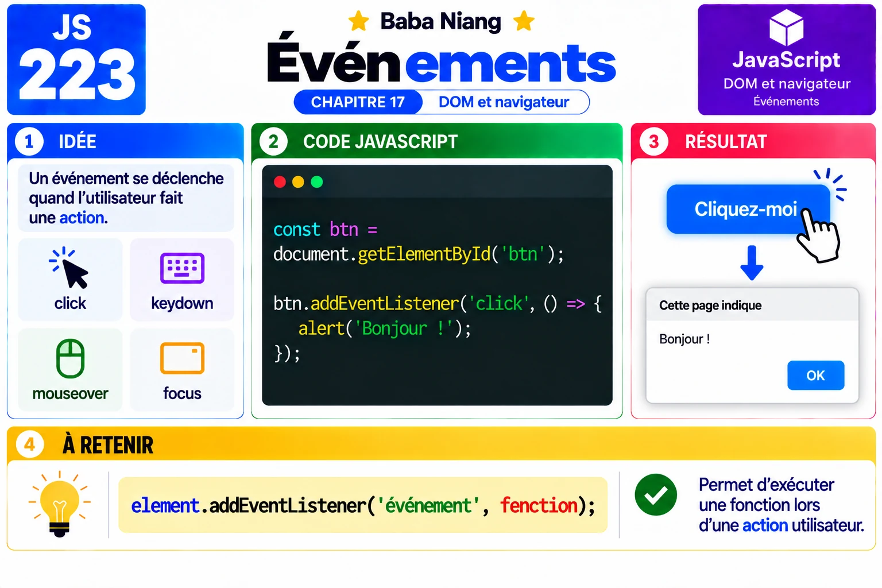882x588 pixels.
Task: Click the green mouse mouseover icon
Action: click(70, 358)
